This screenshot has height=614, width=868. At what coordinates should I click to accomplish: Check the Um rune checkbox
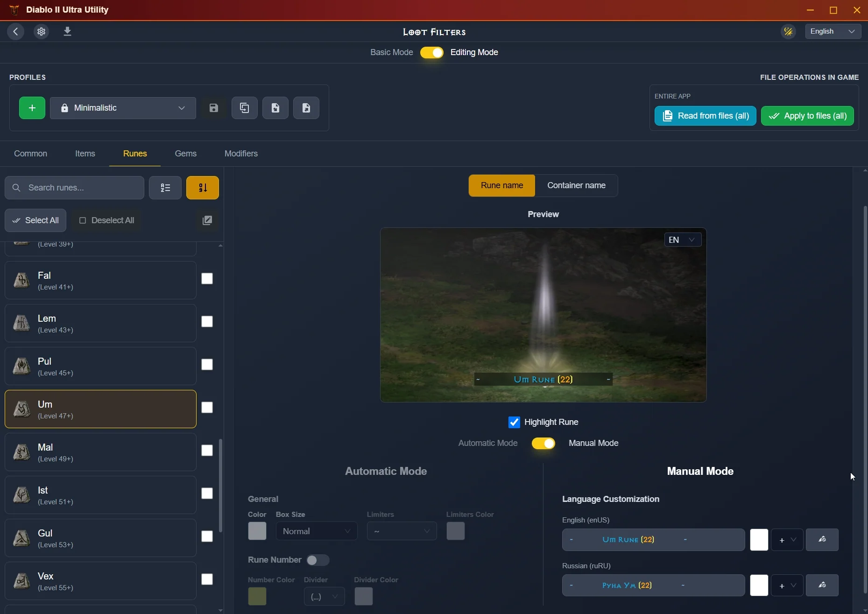pyautogui.click(x=207, y=408)
